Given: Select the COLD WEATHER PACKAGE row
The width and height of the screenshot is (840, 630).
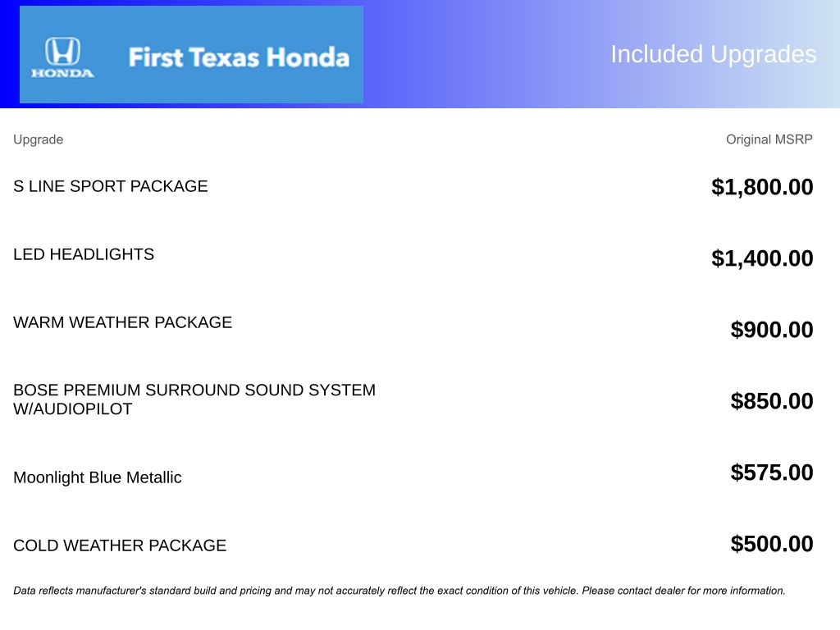Looking at the screenshot, I should [x=120, y=546].
